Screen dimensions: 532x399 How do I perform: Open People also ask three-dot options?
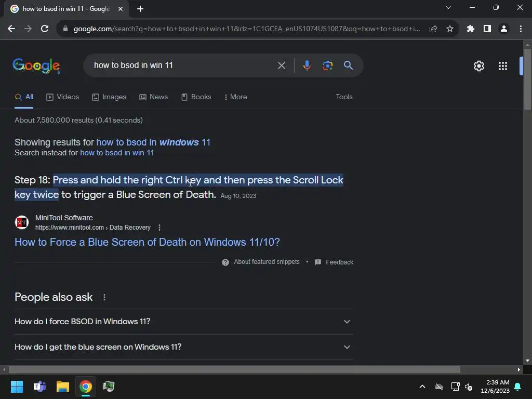tap(104, 297)
